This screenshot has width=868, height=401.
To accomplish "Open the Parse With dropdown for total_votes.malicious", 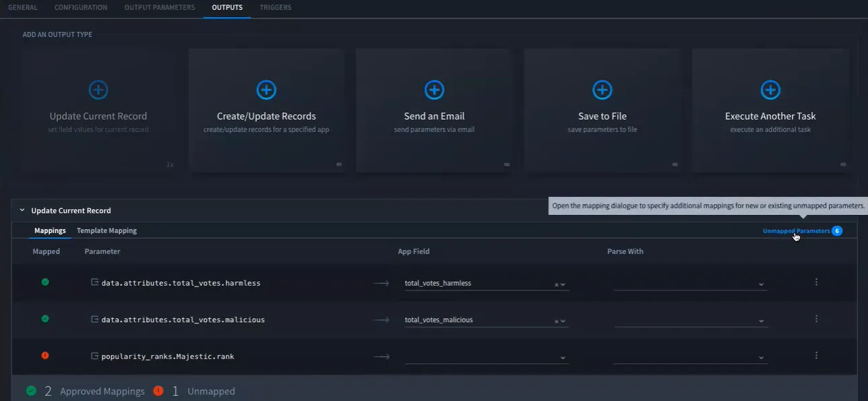I will [x=690, y=320].
